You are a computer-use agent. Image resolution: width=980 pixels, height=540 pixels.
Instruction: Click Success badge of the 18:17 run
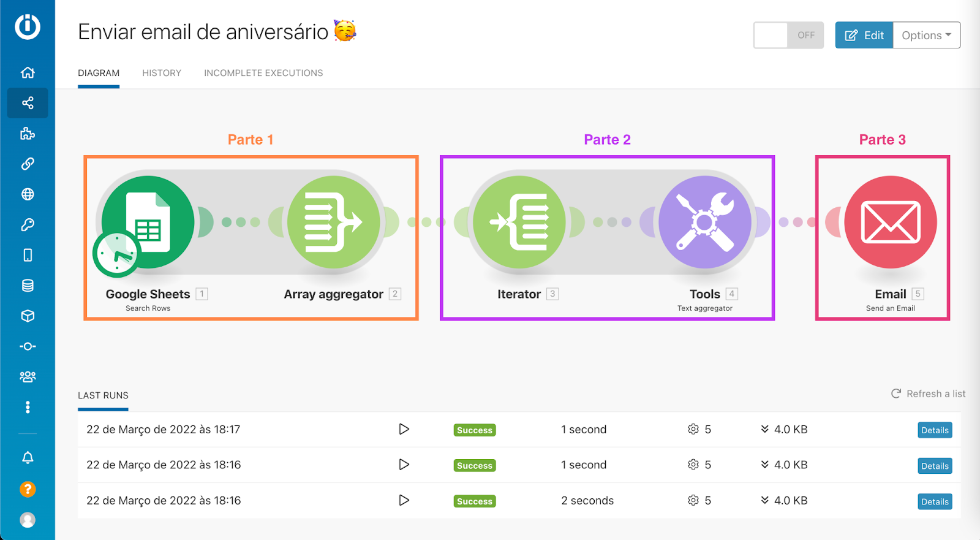click(475, 430)
